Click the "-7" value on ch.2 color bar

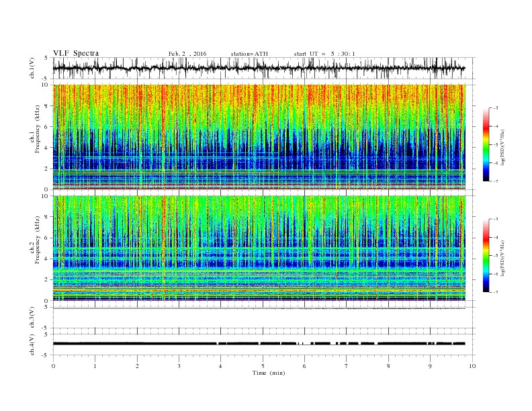[x=496, y=292]
